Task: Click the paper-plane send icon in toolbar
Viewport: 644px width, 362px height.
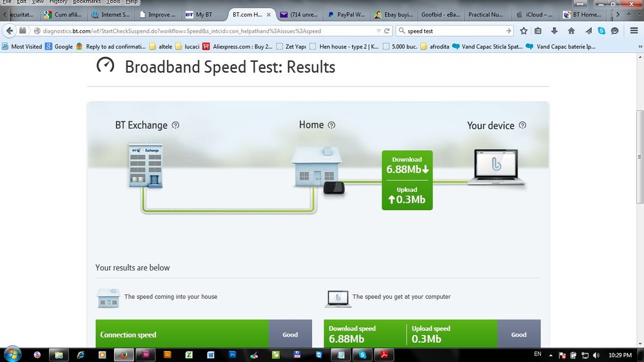Action: pyautogui.click(x=588, y=31)
